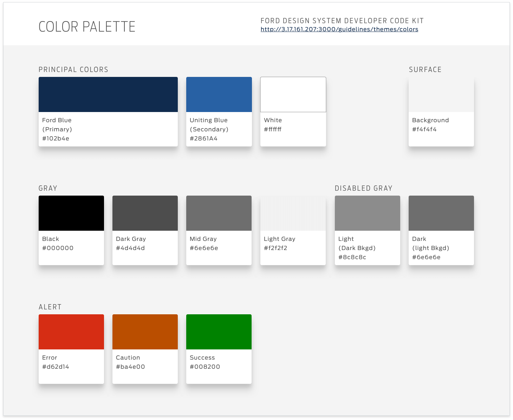Select the green Success alert swatch
The height and width of the screenshot is (420, 513).
[x=219, y=332]
